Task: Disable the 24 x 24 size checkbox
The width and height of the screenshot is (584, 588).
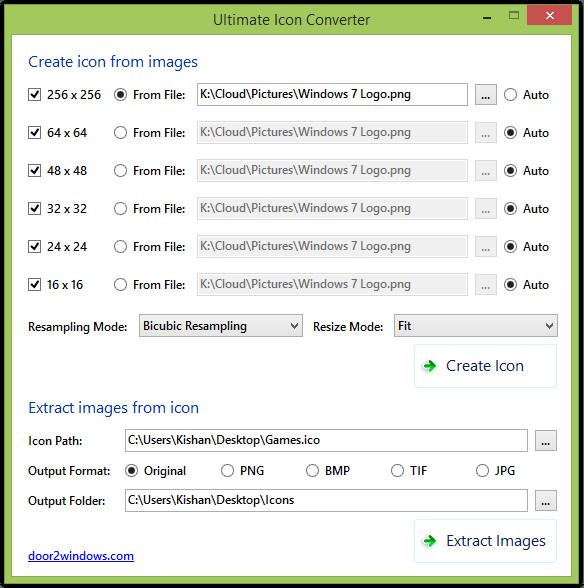Action: (35, 246)
